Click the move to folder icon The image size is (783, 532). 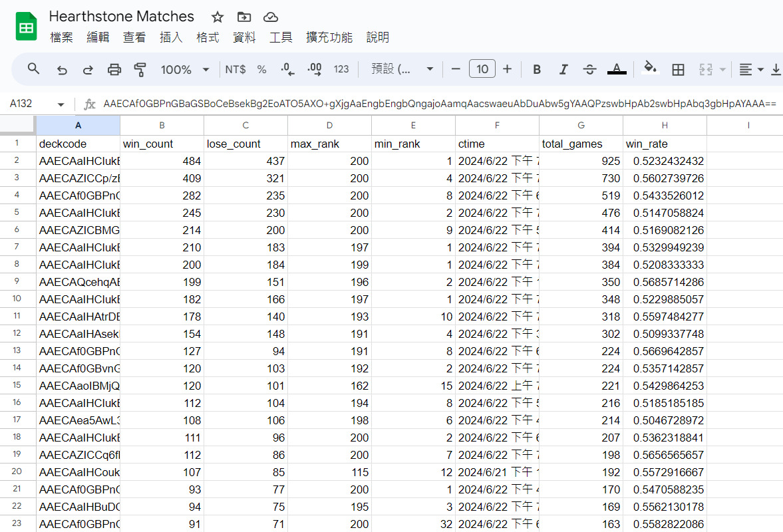(244, 17)
